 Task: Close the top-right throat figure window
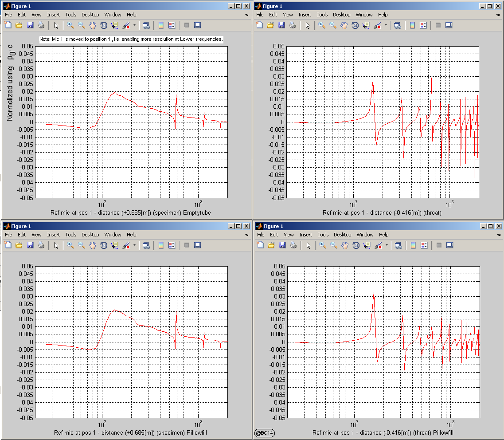pos(497,6)
